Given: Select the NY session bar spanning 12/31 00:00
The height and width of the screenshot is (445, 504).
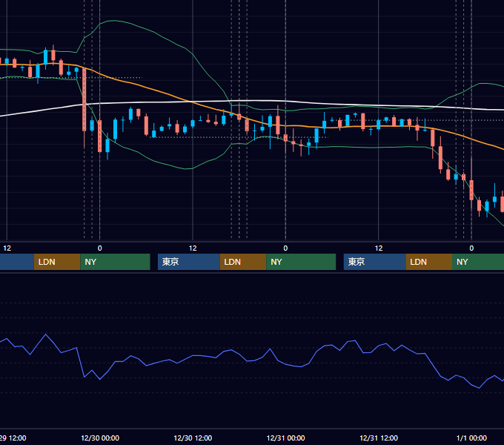Looking at the screenshot, I should (301, 262).
